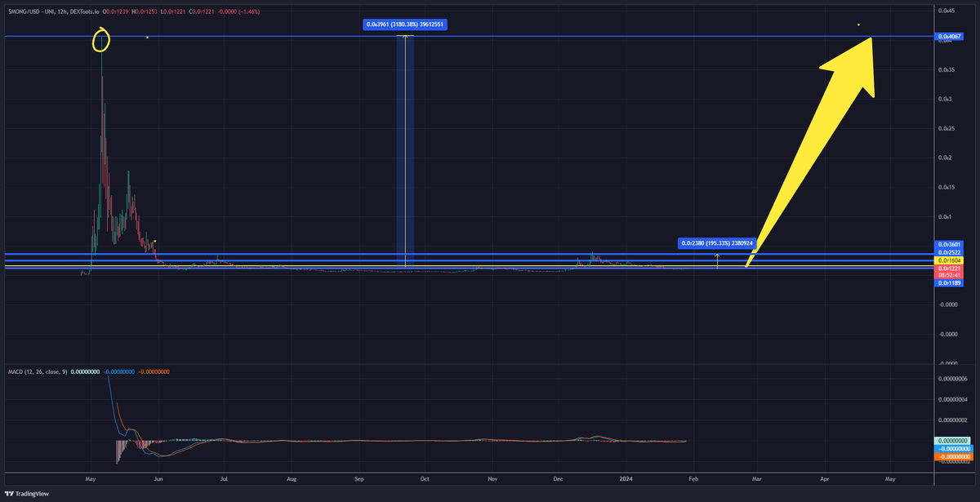Image resolution: width=980 pixels, height=502 pixels.
Task: Click the 0.0₆15 price axis label
Action: pos(947,188)
